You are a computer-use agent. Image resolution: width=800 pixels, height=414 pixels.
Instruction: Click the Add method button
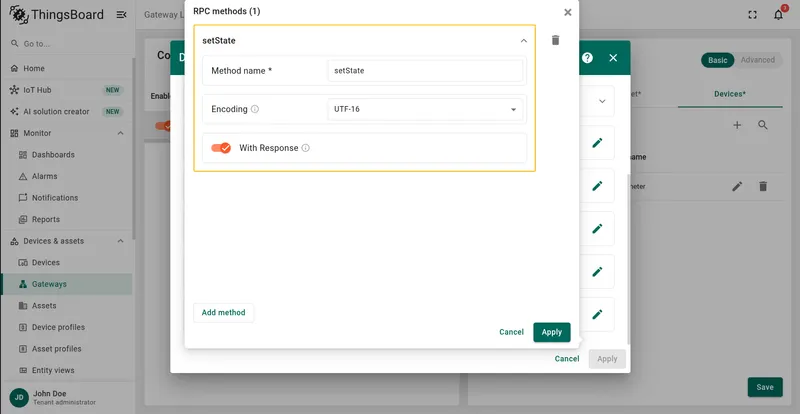(x=223, y=312)
